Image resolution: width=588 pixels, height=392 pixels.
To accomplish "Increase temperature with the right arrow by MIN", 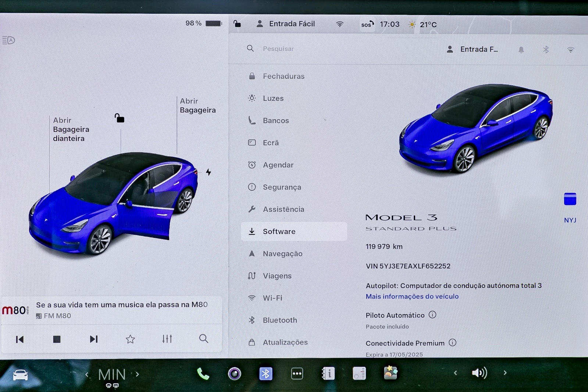I will (137, 374).
